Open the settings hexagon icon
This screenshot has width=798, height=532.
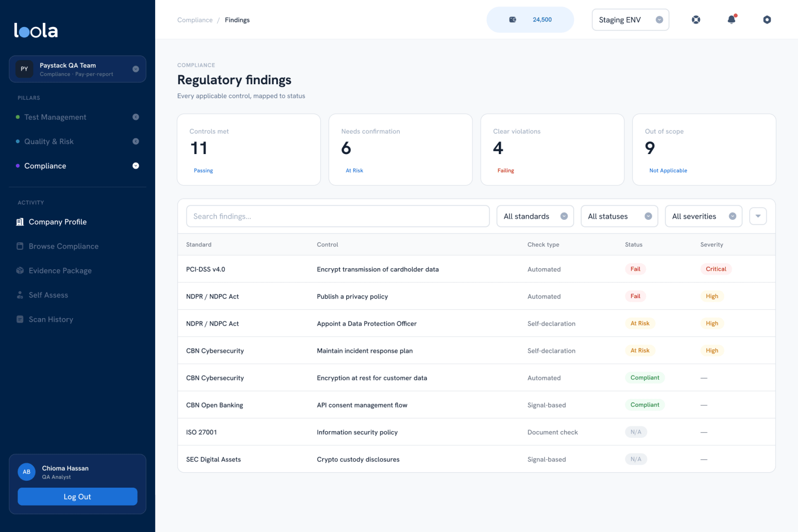[x=767, y=20]
